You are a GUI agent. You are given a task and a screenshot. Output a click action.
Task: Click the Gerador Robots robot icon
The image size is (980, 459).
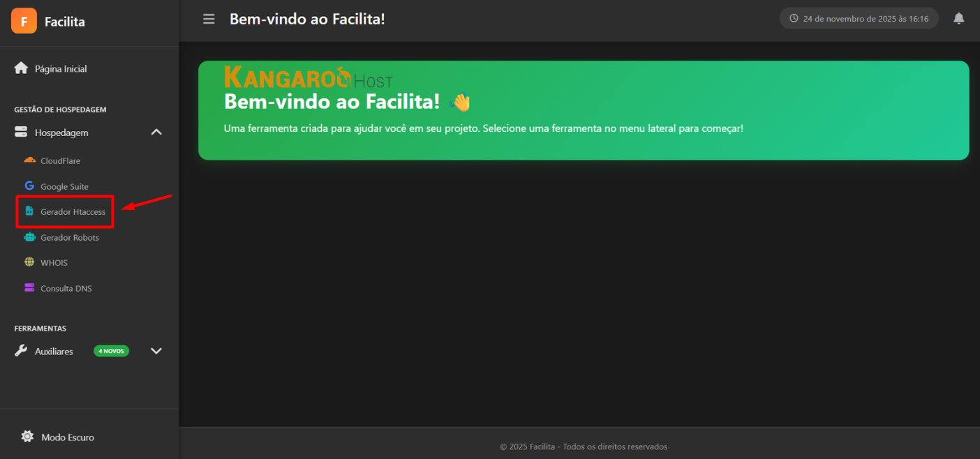tap(29, 237)
